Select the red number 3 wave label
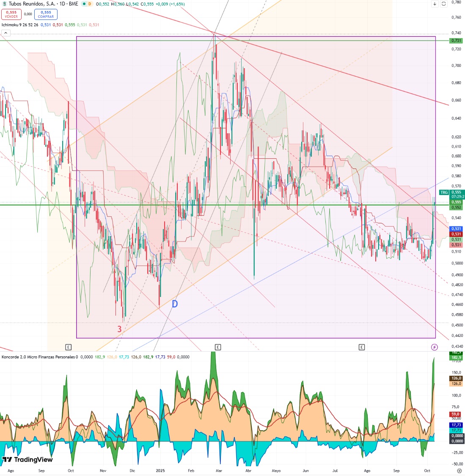Image resolution: width=465 pixels, height=476 pixels. coord(120,329)
